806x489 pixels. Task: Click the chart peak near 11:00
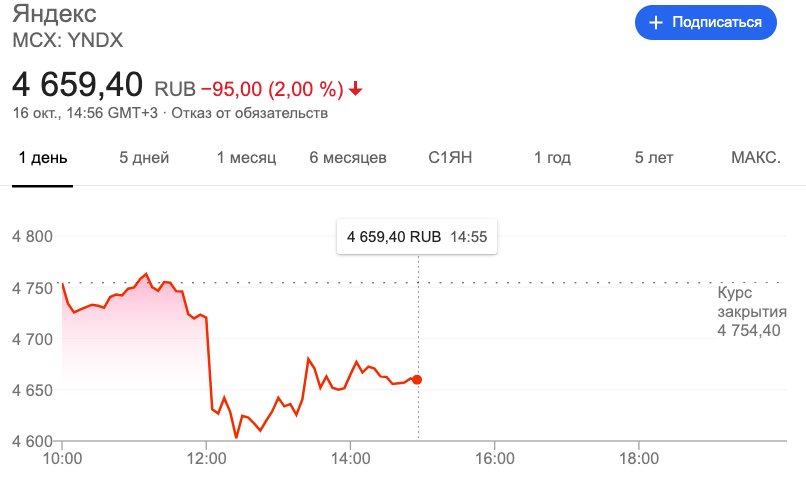point(146,274)
